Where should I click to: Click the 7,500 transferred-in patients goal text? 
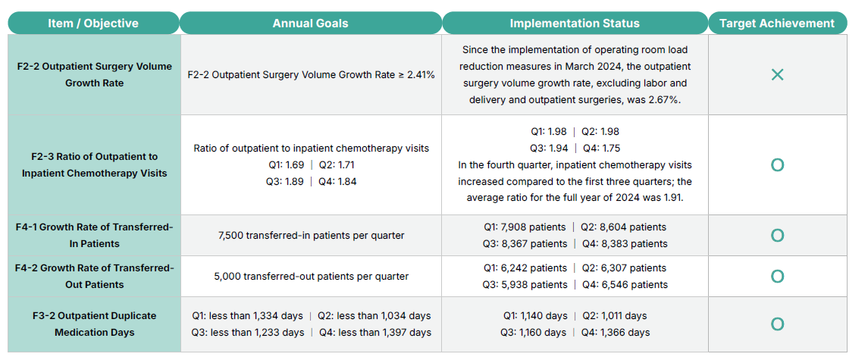(311, 236)
